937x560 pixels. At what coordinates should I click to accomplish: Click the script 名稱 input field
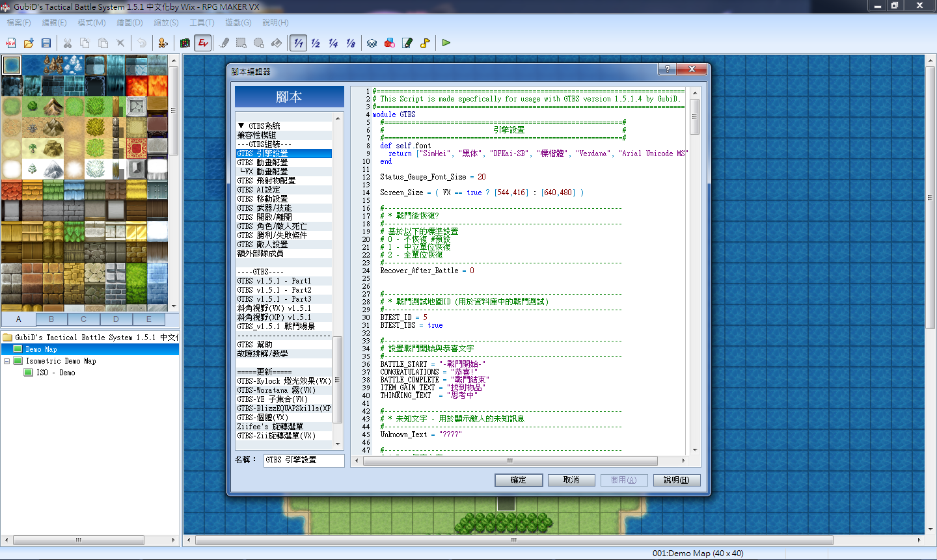[304, 460]
